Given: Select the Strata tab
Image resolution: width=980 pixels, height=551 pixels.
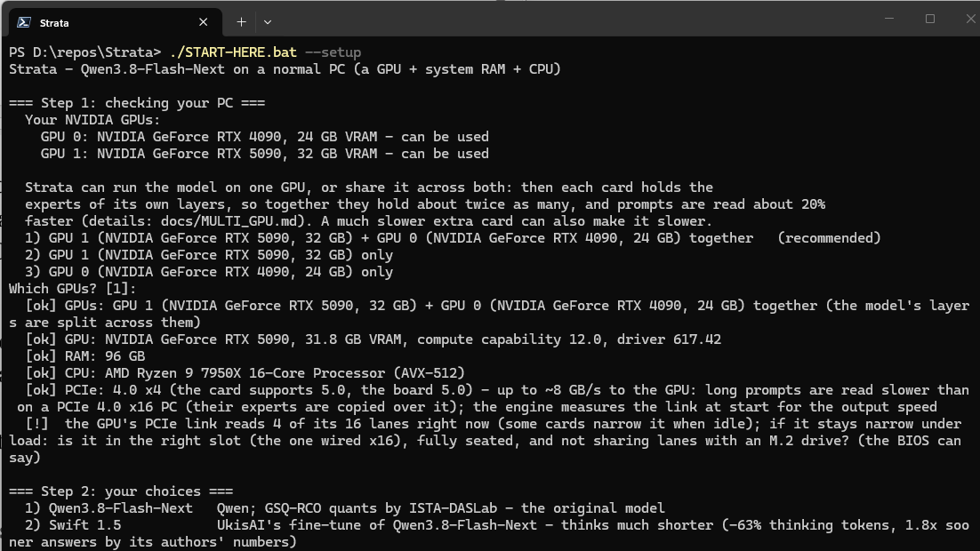Looking at the screenshot, I should point(116,22).
